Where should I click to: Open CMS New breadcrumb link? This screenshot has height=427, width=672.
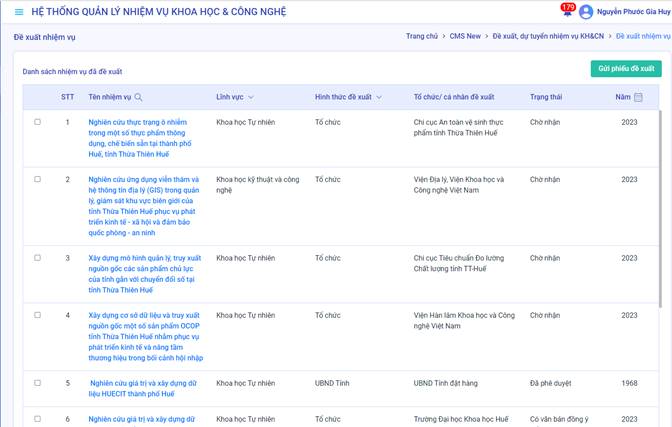(465, 36)
